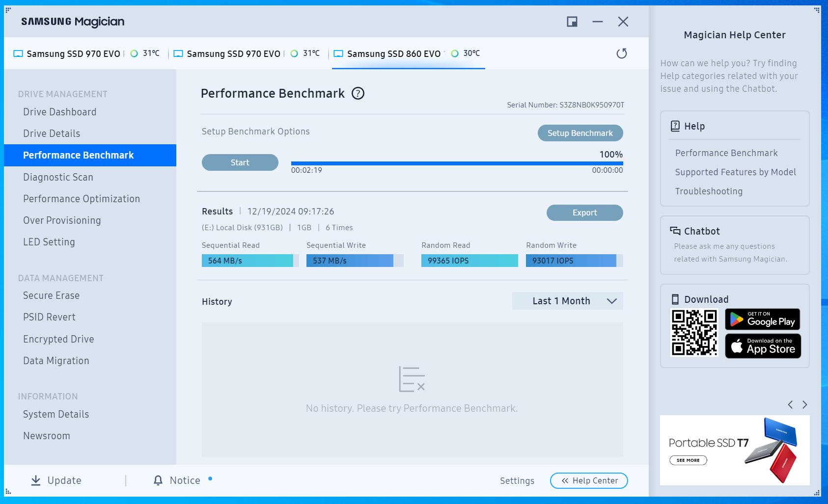Image resolution: width=828 pixels, height=504 pixels.
Task: Click the Chatbot speech bubble icon
Action: pos(675,231)
